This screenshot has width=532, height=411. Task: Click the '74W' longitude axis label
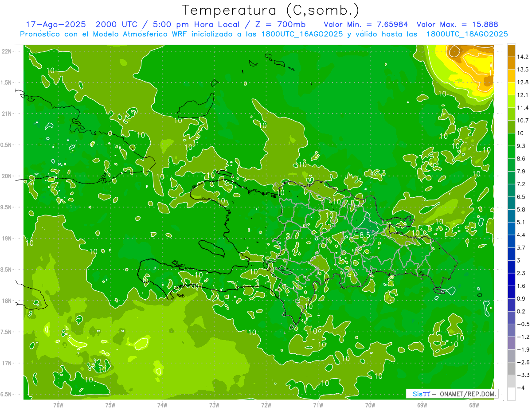coord(162,405)
